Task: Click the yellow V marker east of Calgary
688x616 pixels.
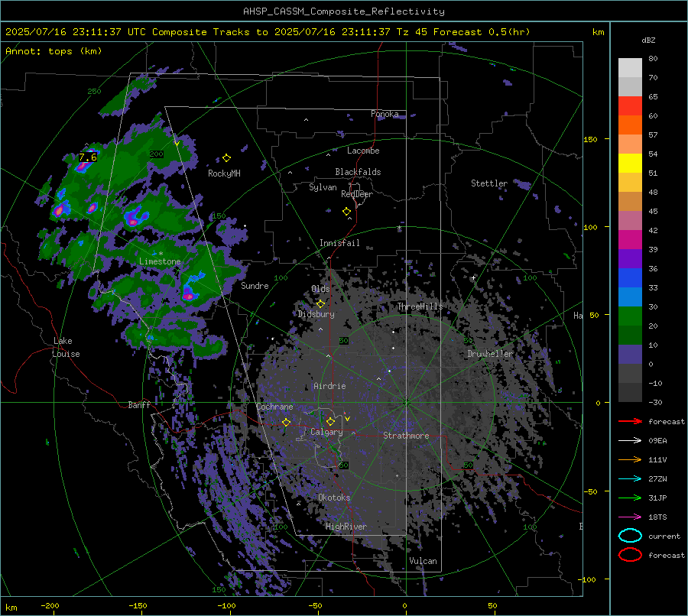Action: [x=347, y=418]
